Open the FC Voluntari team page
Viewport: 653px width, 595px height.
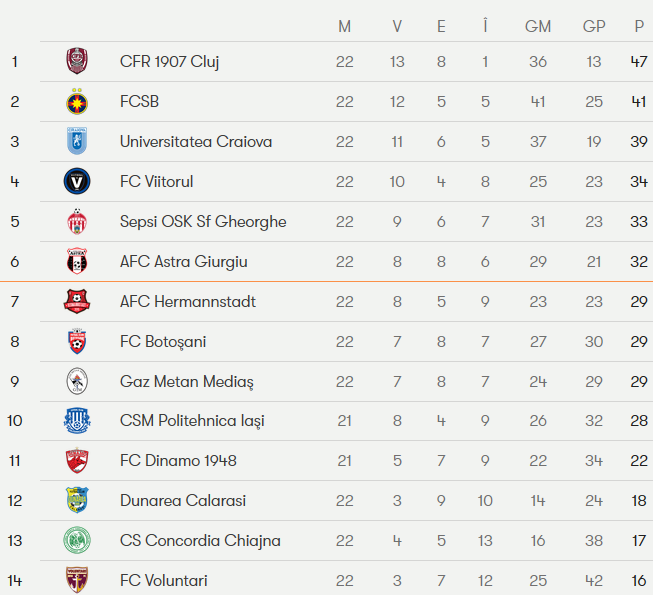pyautogui.click(x=164, y=580)
